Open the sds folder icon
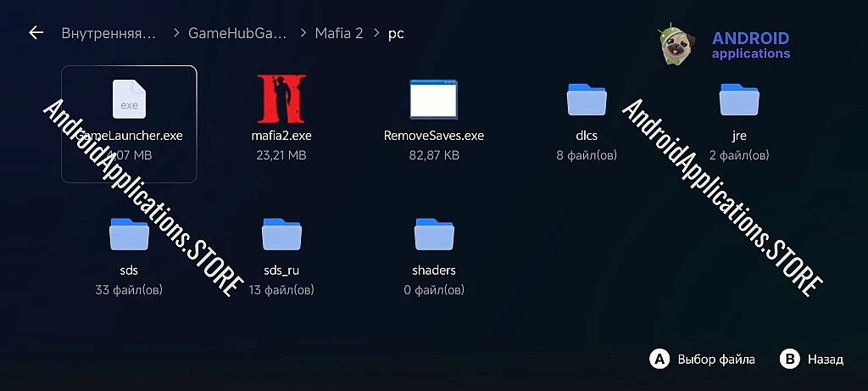This screenshot has height=391, width=868. (129, 234)
